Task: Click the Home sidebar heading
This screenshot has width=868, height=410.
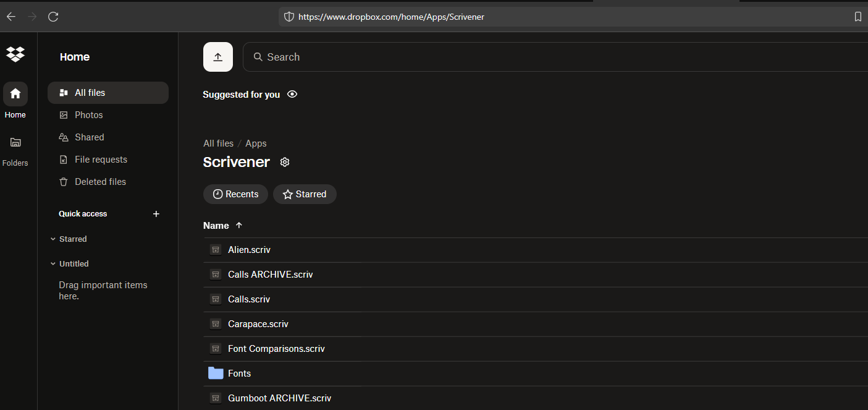Action: [75, 57]
